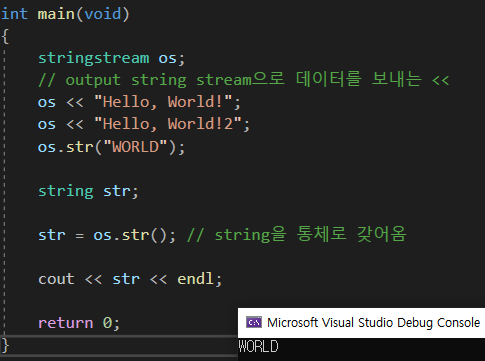The image size is (485, 361).
Task: Click the 'str = os.str();' statement
Action: pyautogui.click(x=107, y=235)
